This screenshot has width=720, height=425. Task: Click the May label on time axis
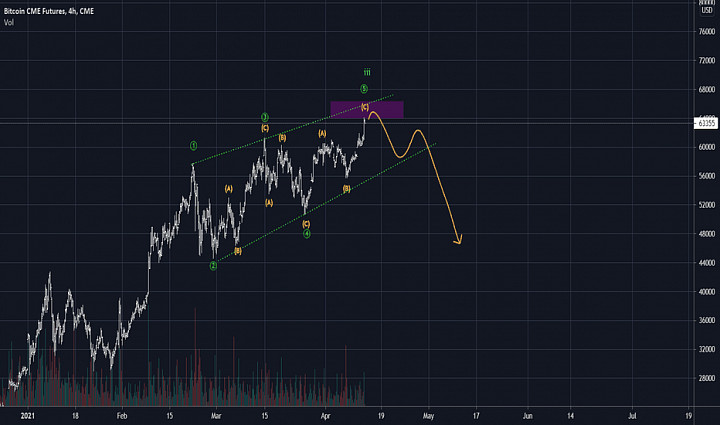[428, 416]
